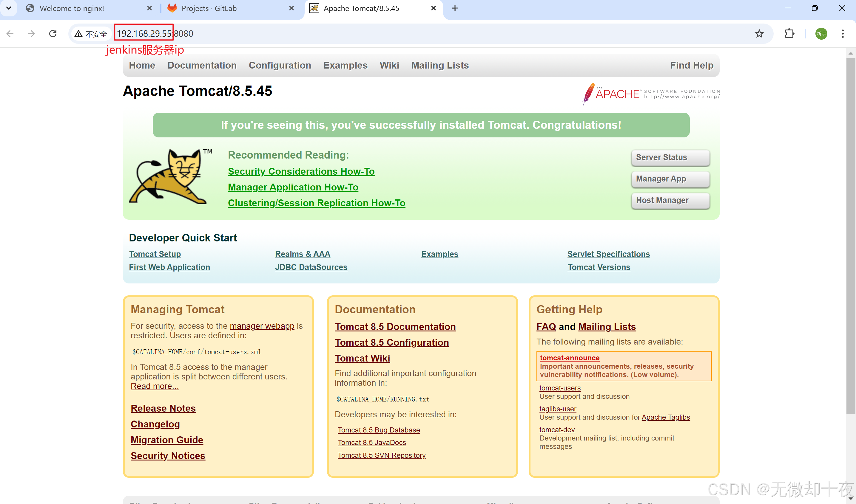
Task: Click the vertical page scrollbar
Action: coord(851,238)
